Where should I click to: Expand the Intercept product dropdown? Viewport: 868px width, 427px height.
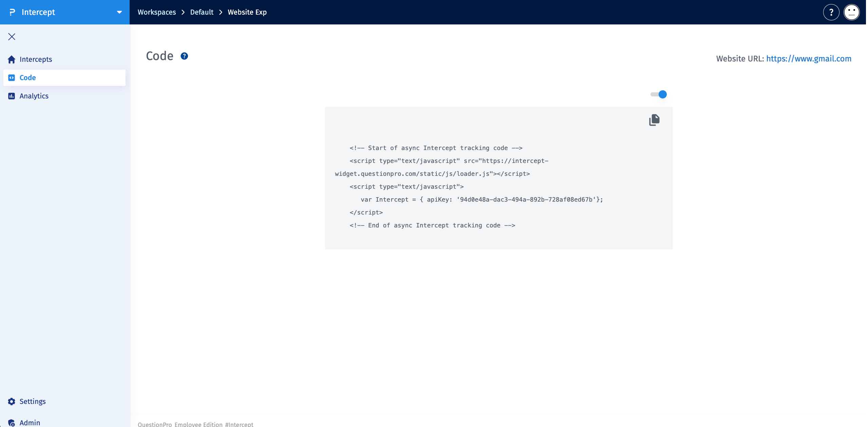coord(119,12)
